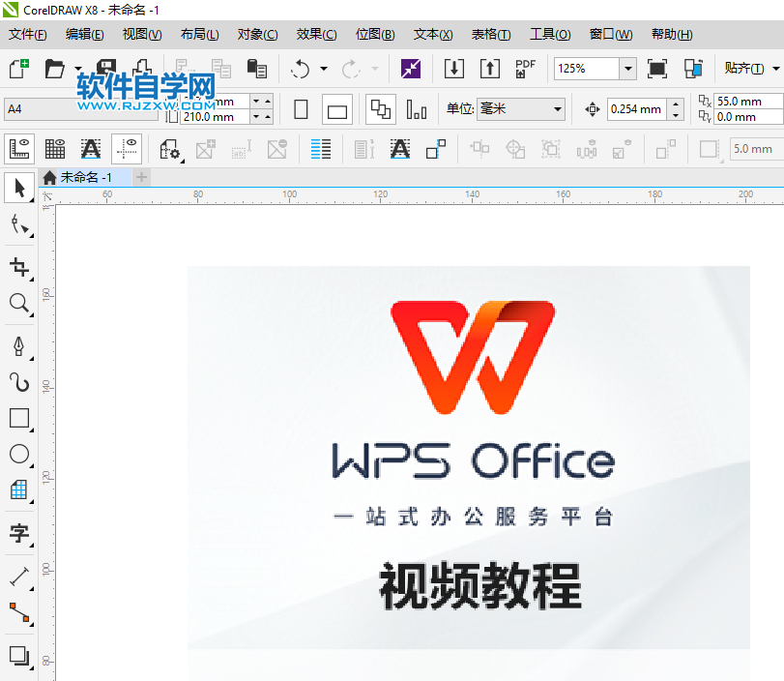Click the Full-screen preview icon
Image resolution: width=784 pixels, height=681 pixels.
[x=657, y=69]
